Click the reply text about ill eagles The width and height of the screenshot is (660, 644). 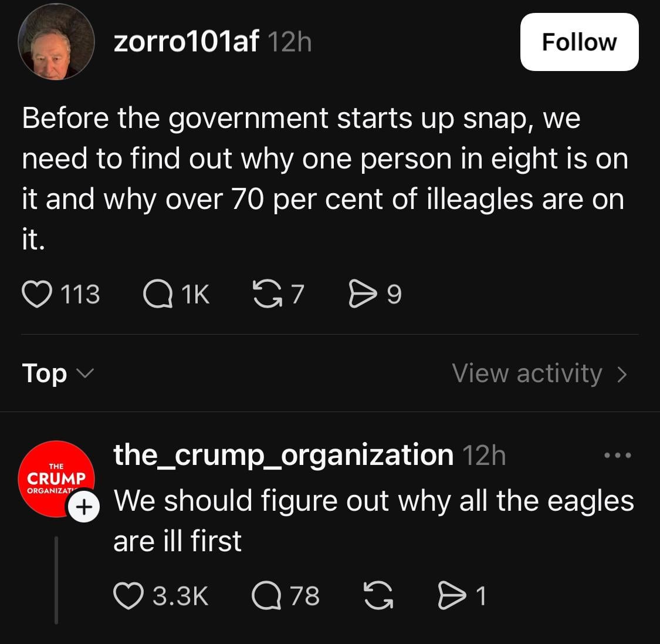(x=374, y=521)
